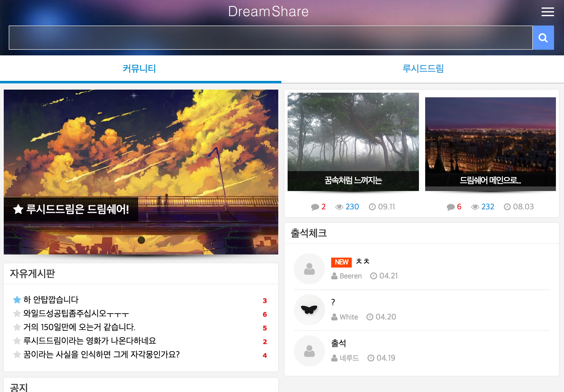Switch to the 루시드드림 tab

click(x=423, y=68)
